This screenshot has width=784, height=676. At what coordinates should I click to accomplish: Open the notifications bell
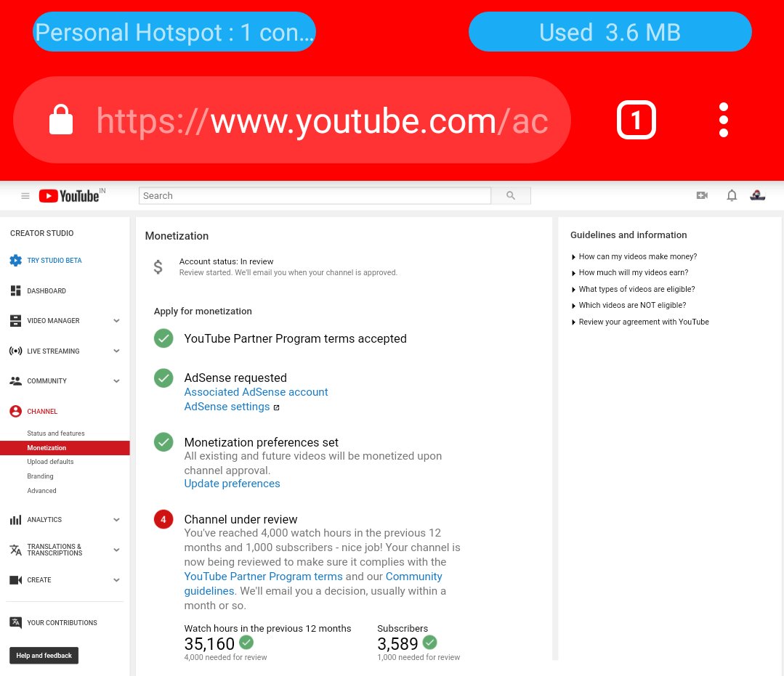pos(732,195)
